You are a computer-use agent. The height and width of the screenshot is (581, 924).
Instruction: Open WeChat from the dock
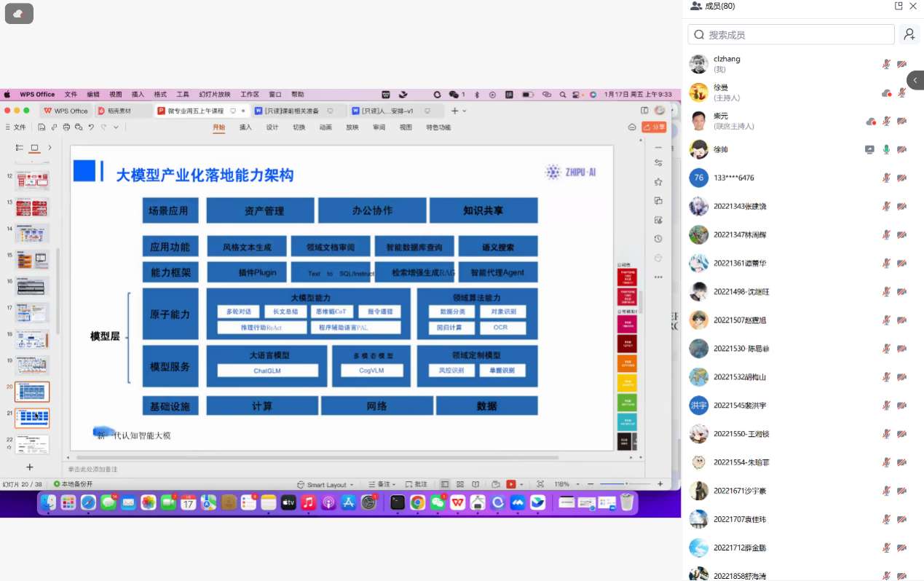click(x=438, y=502)
